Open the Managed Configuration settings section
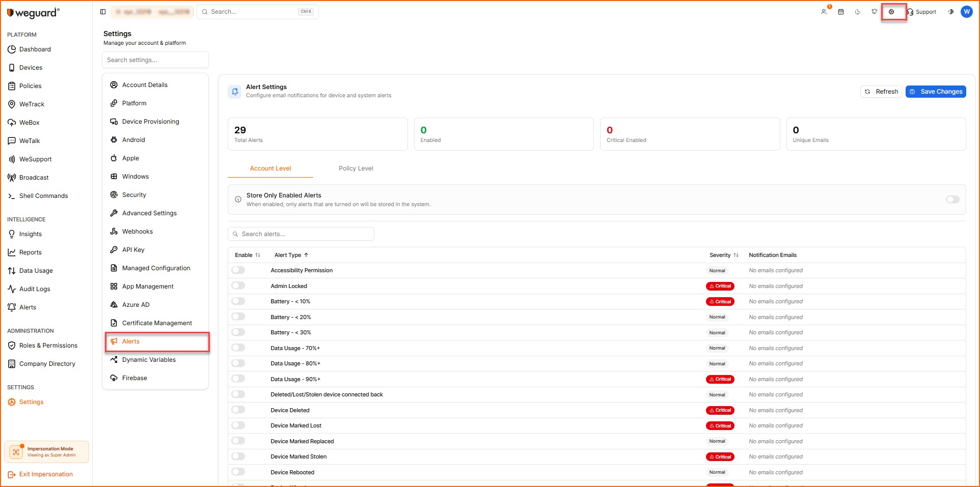Screen dimensions: 980x487 [155, 268]
